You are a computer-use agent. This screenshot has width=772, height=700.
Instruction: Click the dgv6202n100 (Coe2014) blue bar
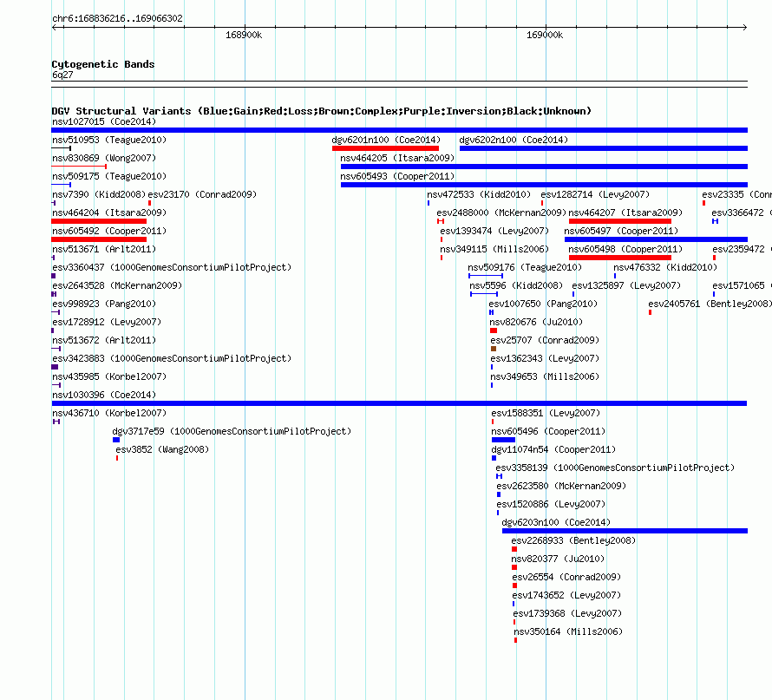[x=604, y=148]
